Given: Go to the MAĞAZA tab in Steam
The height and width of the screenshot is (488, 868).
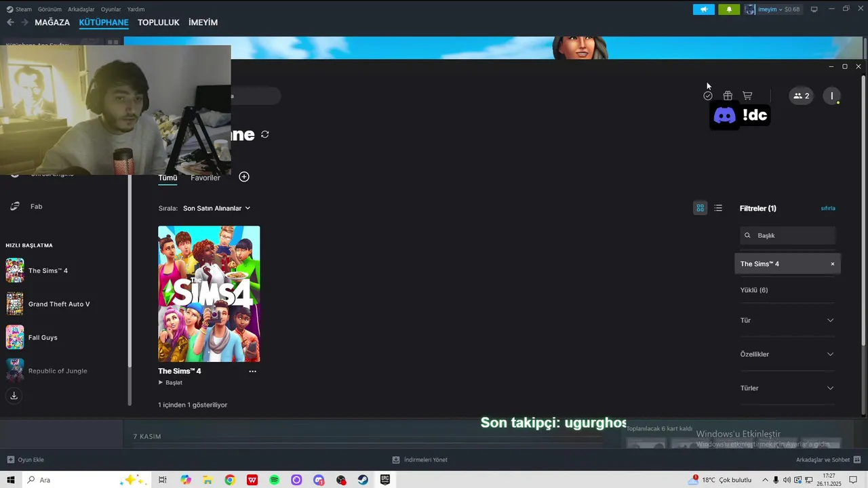Looking at the screenshot, I should 52,22.
